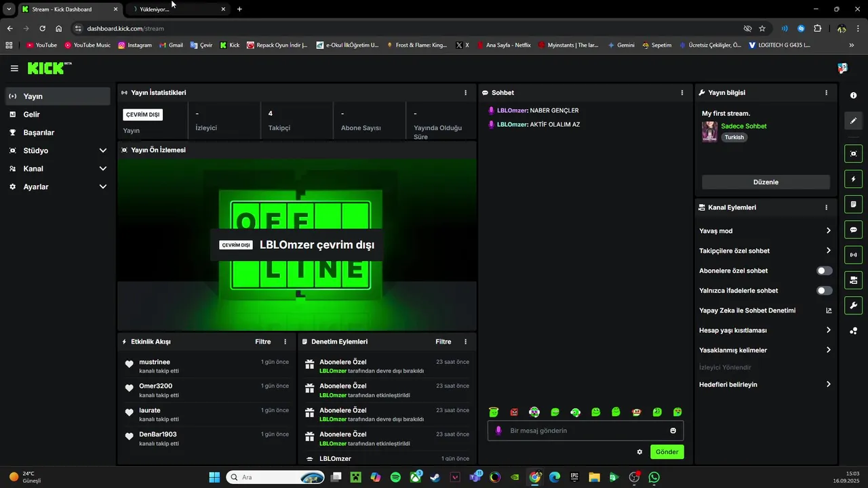Open external link icon for Yapay Zeka ile Sohbet Denetimi
Screen dimensions: 868x488
point(828,310)
